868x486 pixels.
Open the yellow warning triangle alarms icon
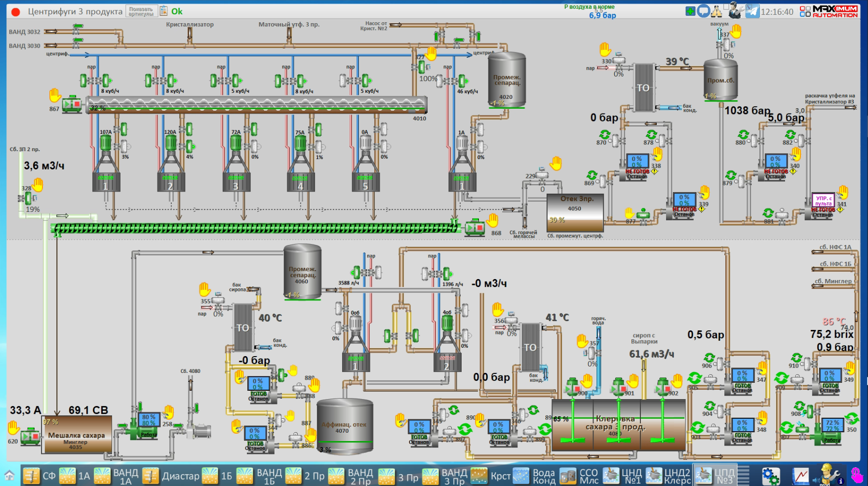coord(716,12)
